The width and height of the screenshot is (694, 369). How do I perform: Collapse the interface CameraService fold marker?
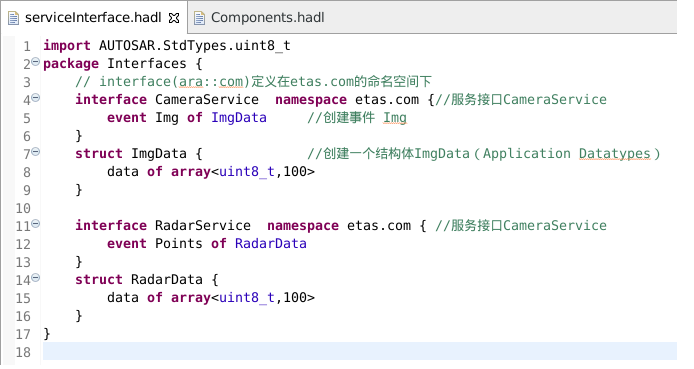pos(36,98)
